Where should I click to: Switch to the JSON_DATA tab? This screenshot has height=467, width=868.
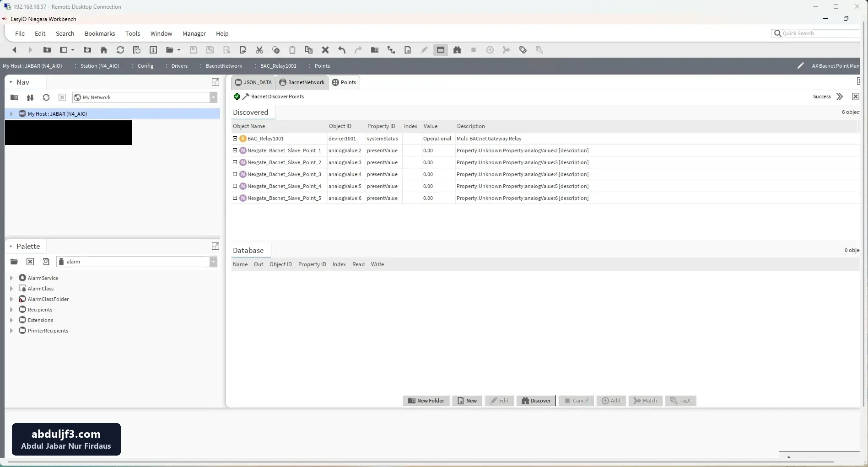tap(253, 82)
